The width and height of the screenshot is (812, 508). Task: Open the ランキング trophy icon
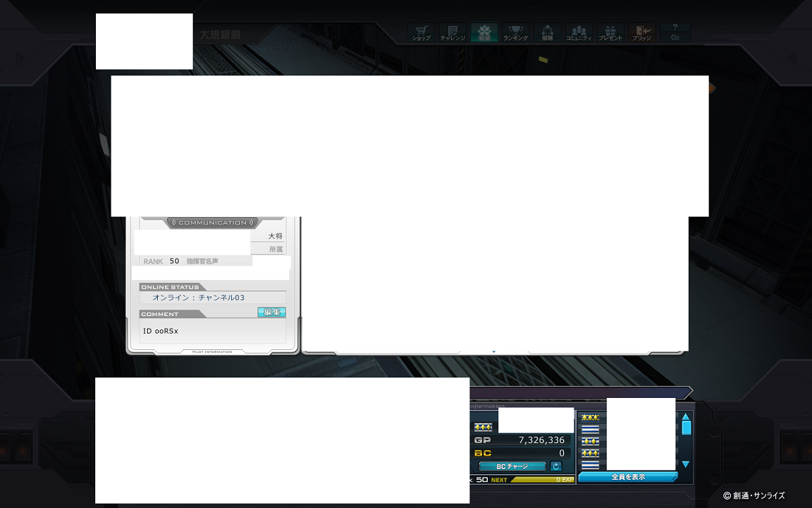[515, 32]
